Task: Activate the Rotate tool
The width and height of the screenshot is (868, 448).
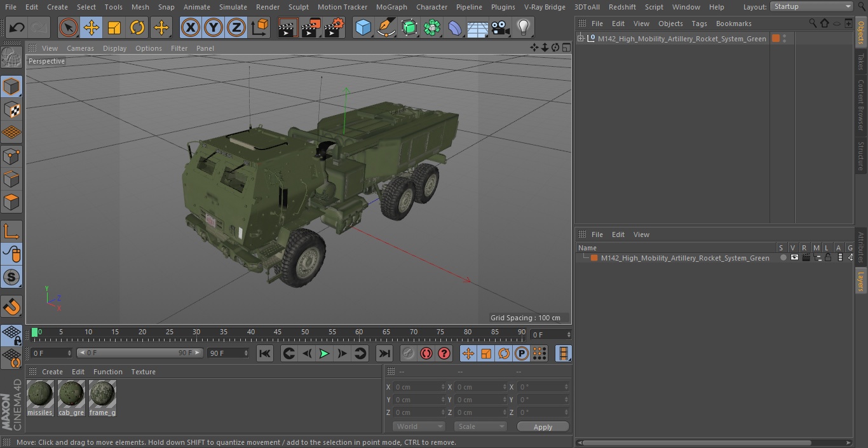Action: 137,27
